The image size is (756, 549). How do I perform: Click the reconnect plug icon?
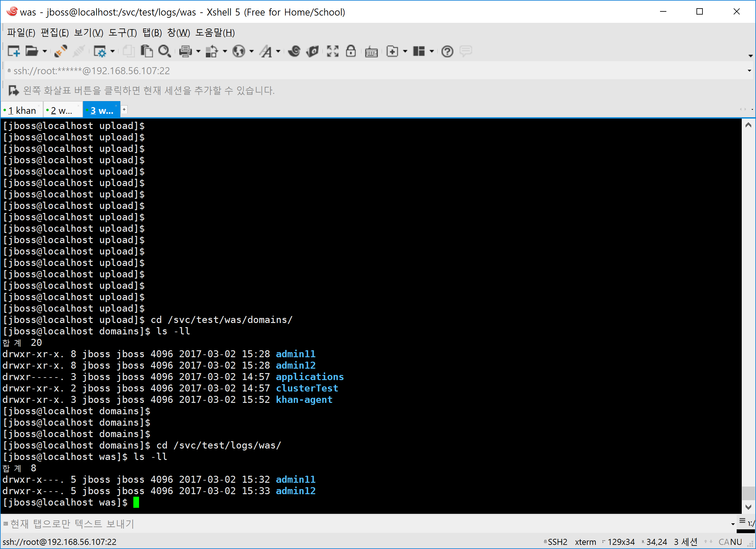(x=61, y=51)
